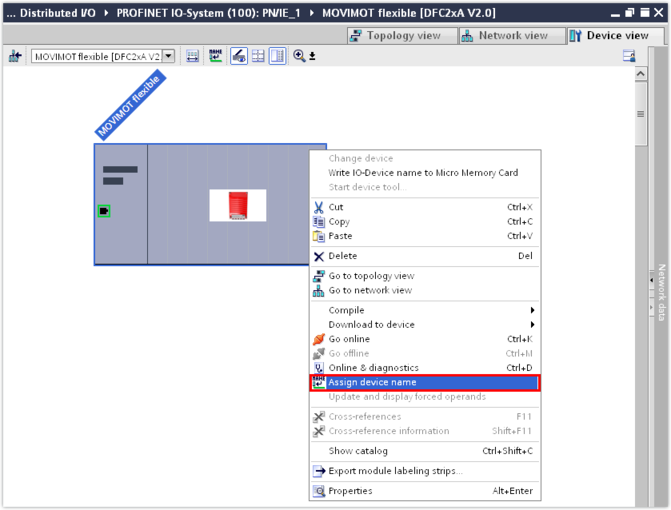Image resolution: width=671 pixels, height=510 pixels.
Task: Click the Cut scissors icon
Action: click(319, 208)
